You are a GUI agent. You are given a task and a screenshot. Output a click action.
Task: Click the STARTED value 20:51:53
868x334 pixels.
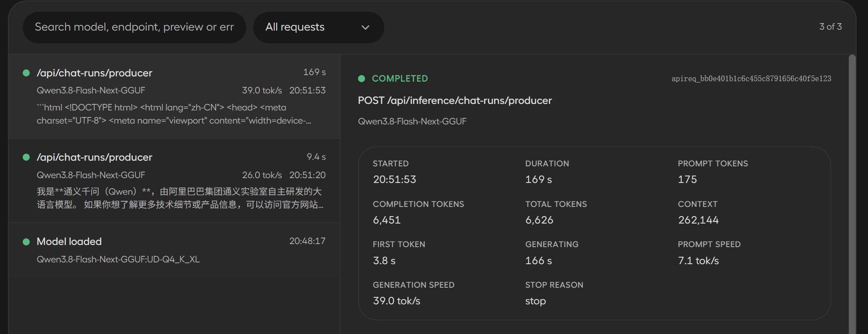coord(395,179)
